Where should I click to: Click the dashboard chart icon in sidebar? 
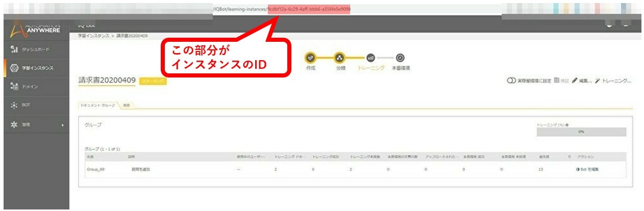[x=14, y=49]
